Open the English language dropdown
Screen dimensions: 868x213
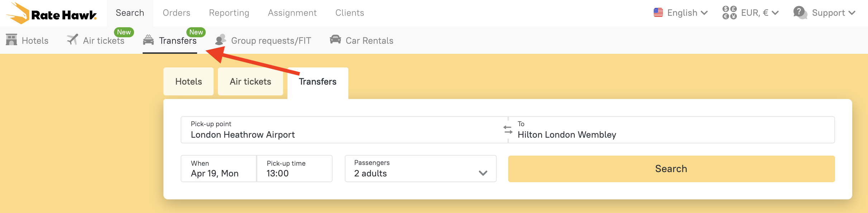(681, 13)
